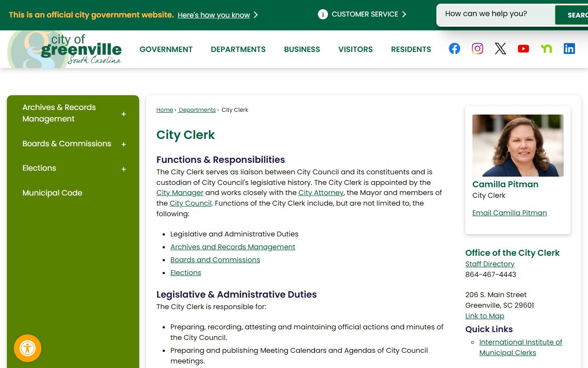The height and width of the screenshot is (368, 588).
Task: Click the Search button
Action: coord(572,15)
